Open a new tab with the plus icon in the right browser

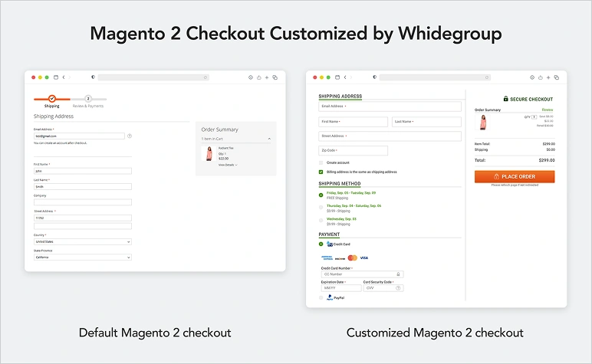548,77
